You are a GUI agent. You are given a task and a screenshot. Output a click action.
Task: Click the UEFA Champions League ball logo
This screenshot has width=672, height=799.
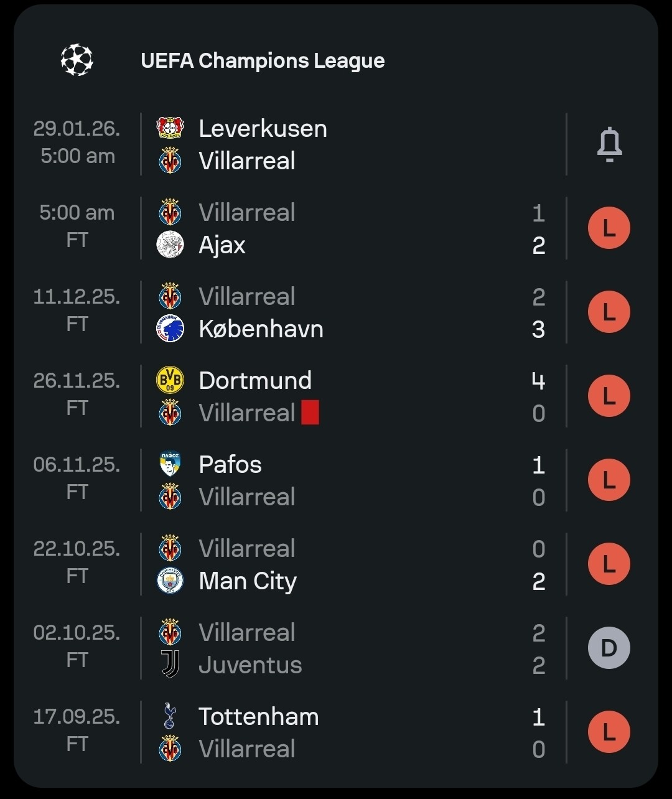tap(77, 60)
